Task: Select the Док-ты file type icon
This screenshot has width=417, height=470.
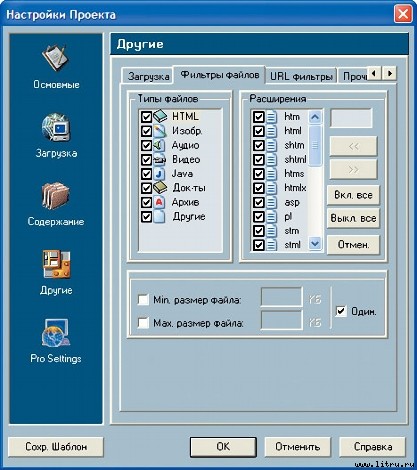Action: [x=160, y=188]
